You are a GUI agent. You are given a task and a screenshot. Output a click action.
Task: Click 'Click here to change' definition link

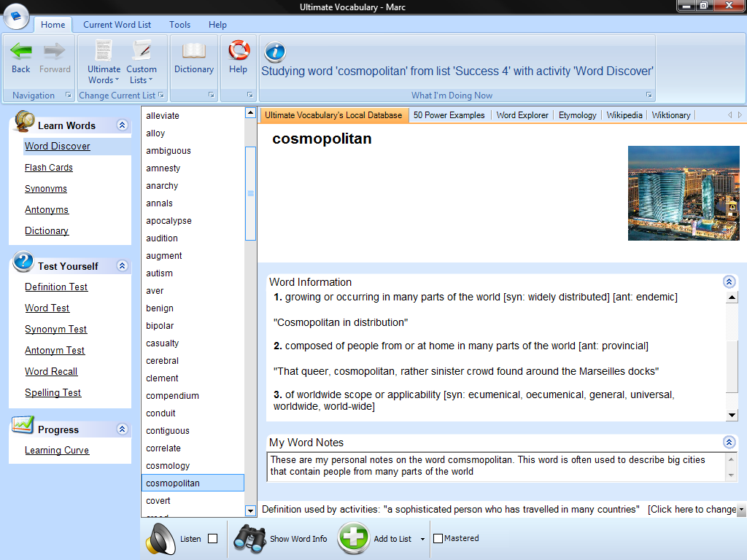(x=692, y=510)
